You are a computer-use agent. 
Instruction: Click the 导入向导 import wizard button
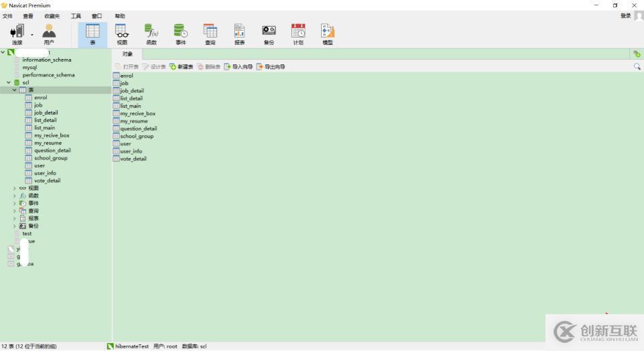[238, 66]
